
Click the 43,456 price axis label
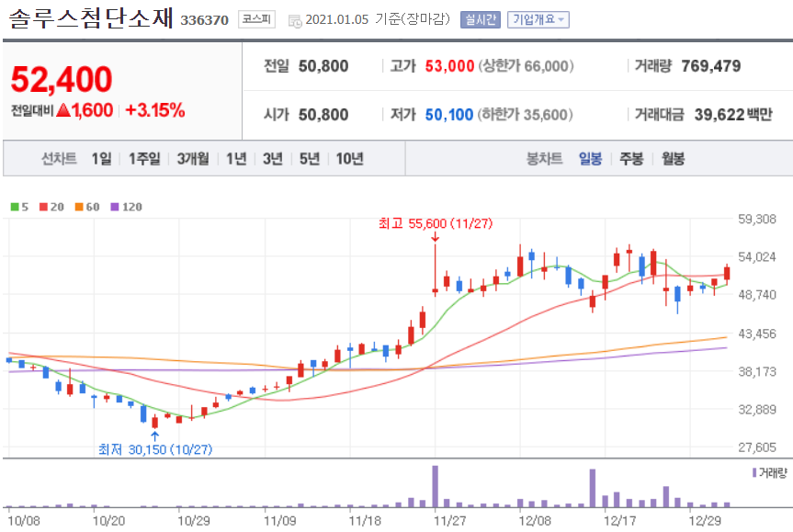[756, 334]
